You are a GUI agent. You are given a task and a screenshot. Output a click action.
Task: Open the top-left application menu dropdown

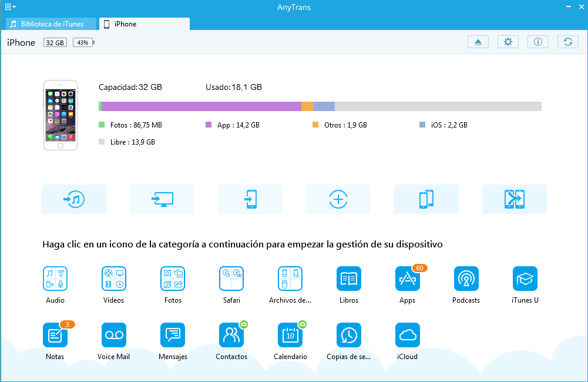click(x=10, y=6)
